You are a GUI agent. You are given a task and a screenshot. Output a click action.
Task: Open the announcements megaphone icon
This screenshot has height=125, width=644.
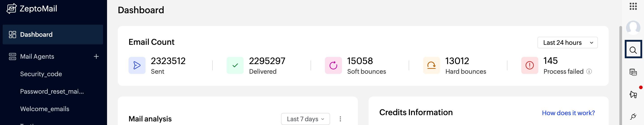tap(633, 95)
